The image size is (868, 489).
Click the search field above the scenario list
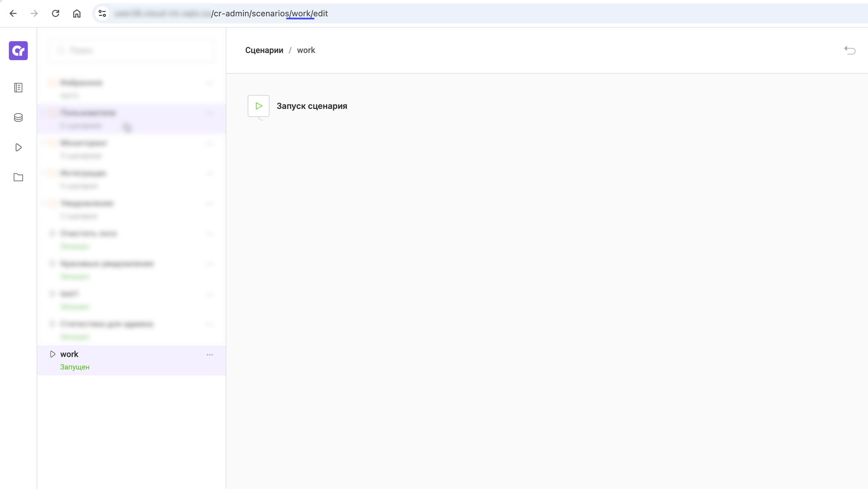(x=131, y=51)
